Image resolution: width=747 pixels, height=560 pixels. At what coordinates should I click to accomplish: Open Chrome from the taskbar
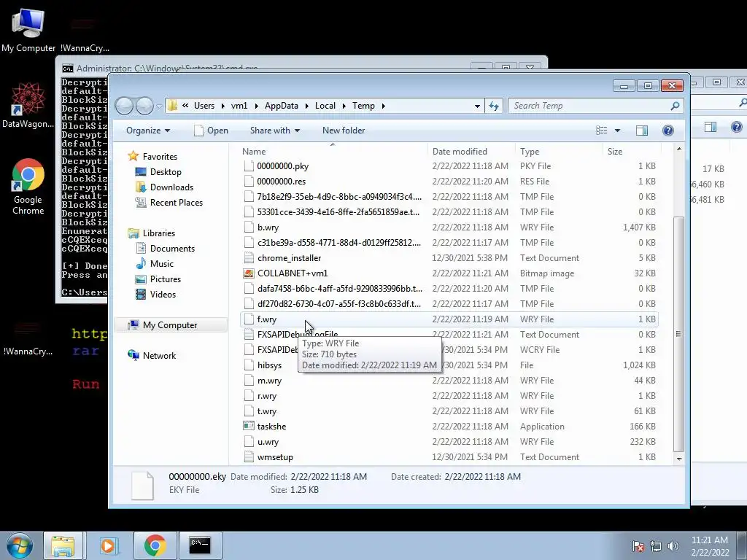coord(155,545)
